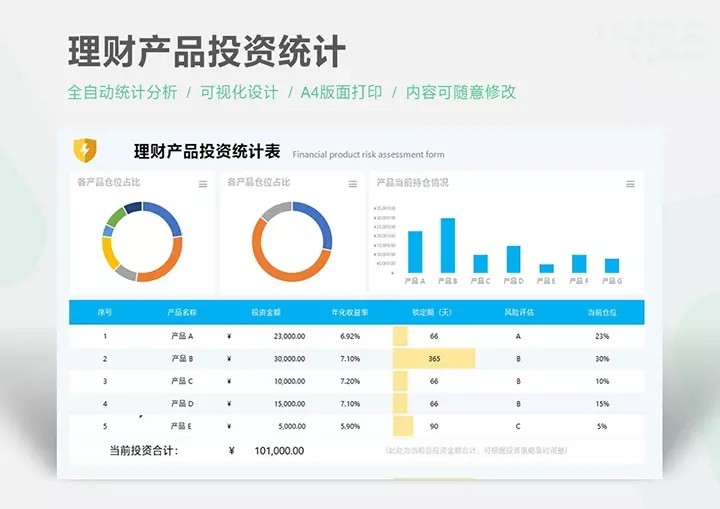Click the 23% position cell
This screenshot has height=509, width=720.
602,336
